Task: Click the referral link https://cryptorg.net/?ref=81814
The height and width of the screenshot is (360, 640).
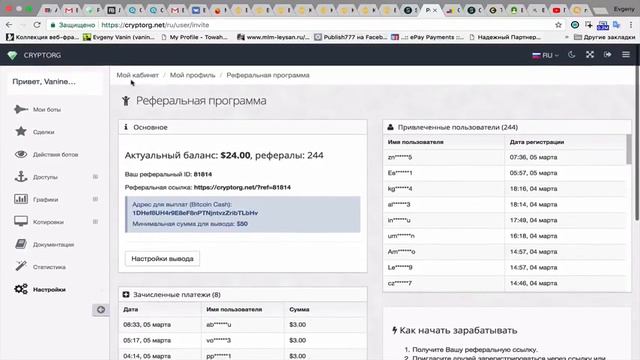Action: [242, 187]
